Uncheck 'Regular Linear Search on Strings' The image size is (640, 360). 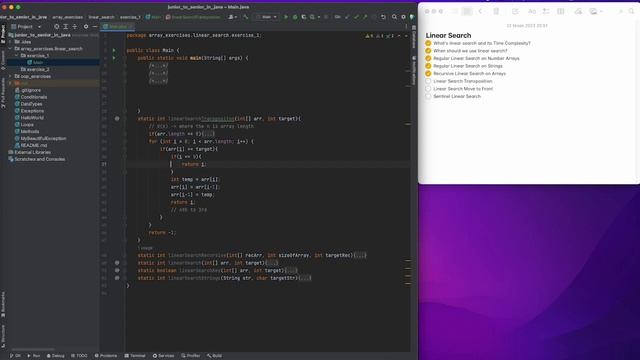[428, 66]
